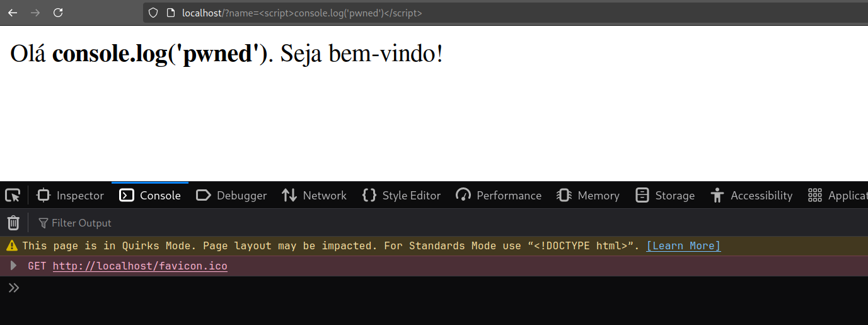Click the Learn More link in warning
The width and height of the screenshot is (868, 325).
[x=683, y=246]
